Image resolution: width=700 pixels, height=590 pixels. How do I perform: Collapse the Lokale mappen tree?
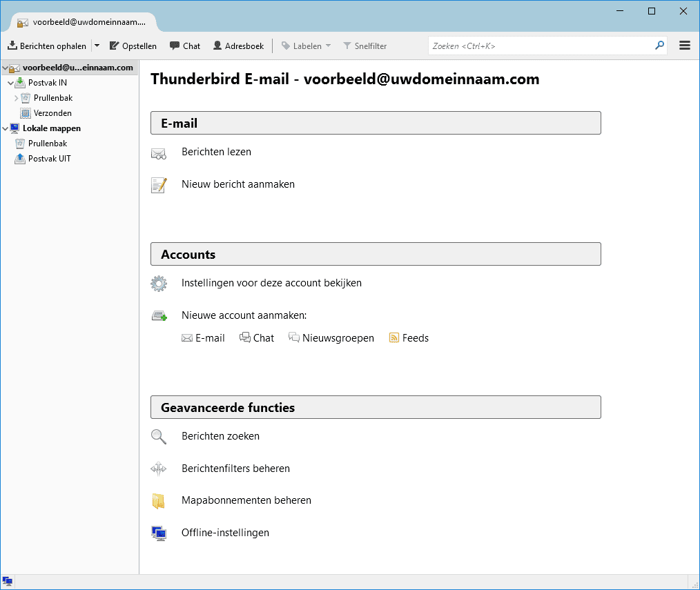coord(6,128)
